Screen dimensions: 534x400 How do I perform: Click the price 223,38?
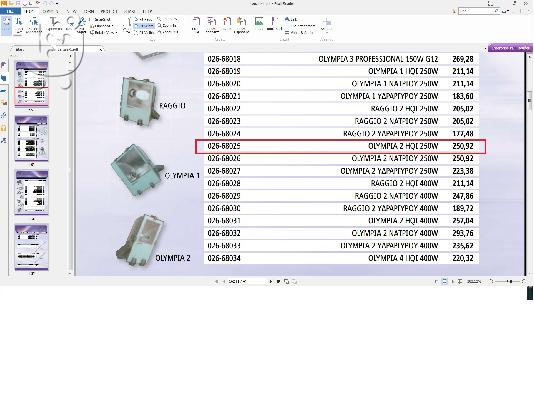point(463,171)
